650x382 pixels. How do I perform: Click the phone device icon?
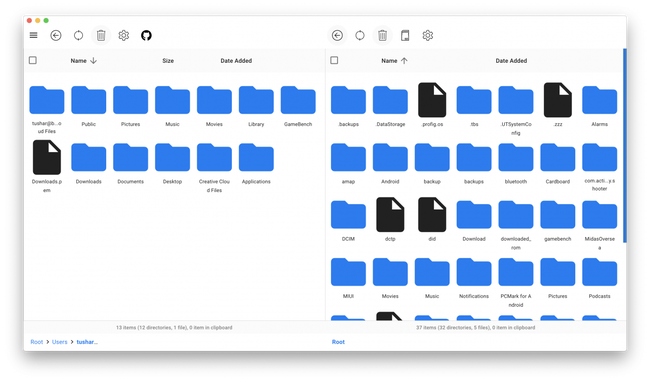click(405, 35)
